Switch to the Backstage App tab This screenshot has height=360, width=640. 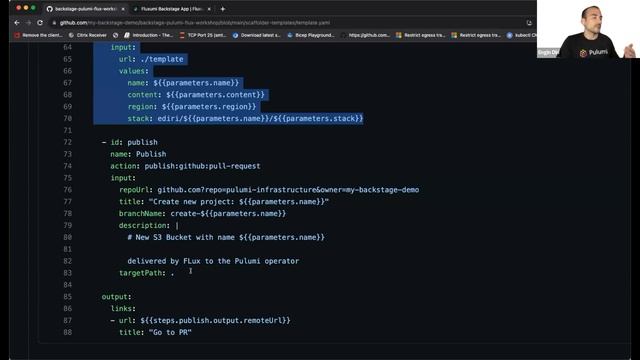click(171, 9)
